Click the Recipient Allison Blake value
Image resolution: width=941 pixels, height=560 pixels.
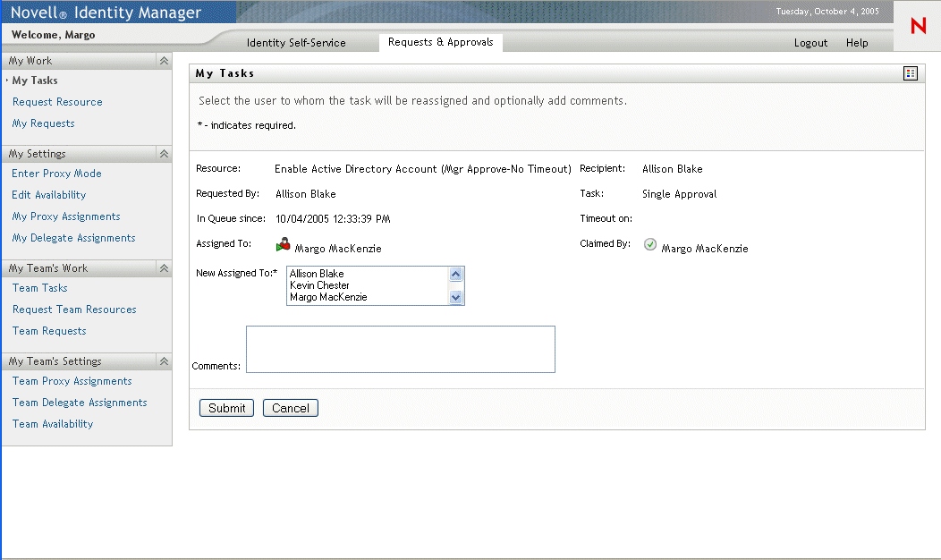pyautogui.click(x=672, y=169)
